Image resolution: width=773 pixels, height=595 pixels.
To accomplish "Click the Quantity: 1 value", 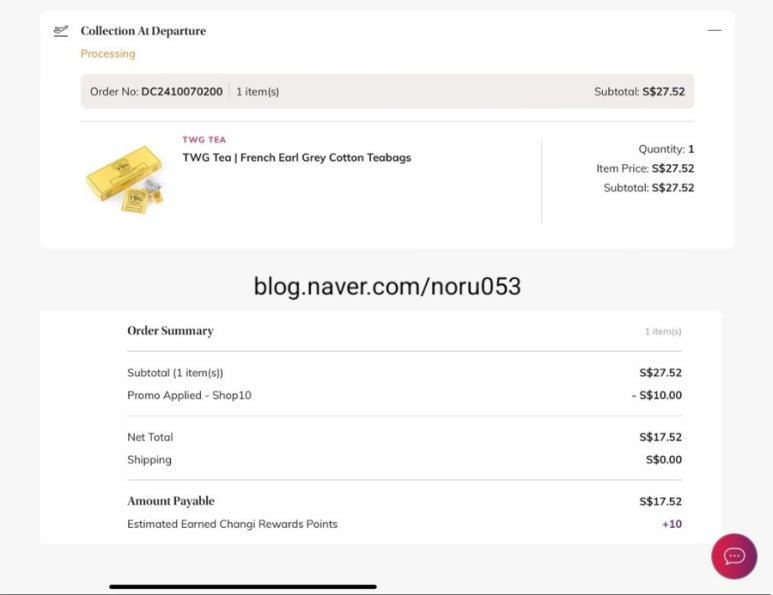I will tap(666, 149).
